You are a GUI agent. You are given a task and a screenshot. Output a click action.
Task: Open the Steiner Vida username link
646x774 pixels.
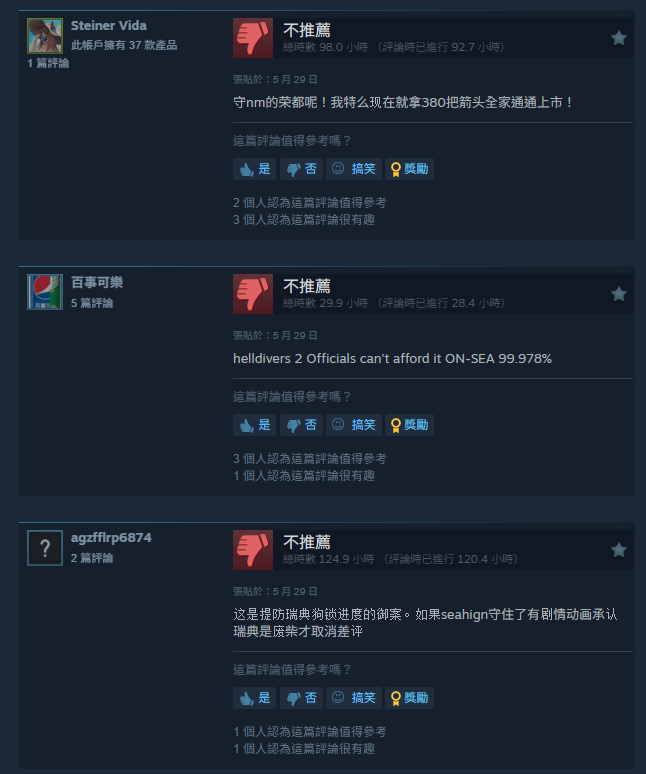(109, 26)
